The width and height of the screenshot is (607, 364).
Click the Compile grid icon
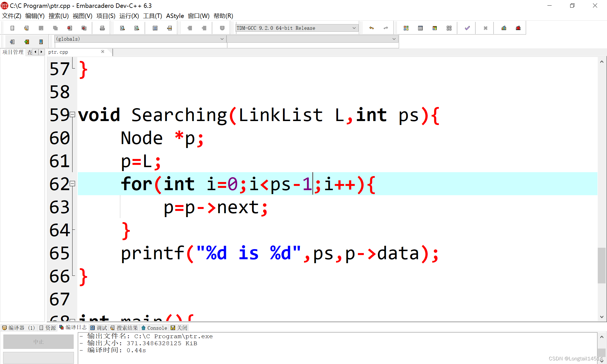coord(406,28)
